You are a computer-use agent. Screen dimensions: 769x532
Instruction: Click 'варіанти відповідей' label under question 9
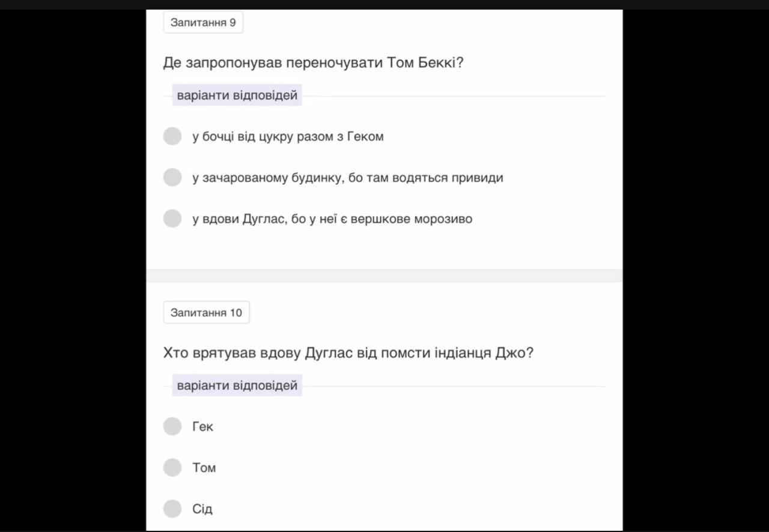(237, 95)
